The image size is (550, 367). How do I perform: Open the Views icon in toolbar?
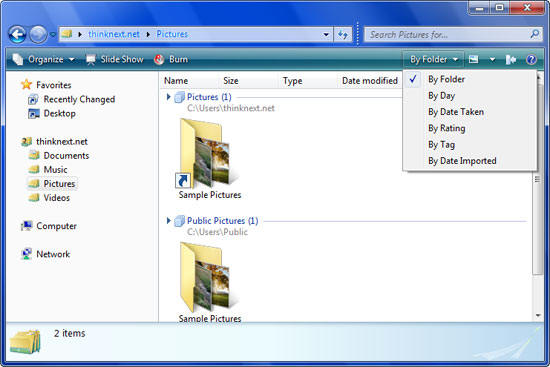coord(474,60)
